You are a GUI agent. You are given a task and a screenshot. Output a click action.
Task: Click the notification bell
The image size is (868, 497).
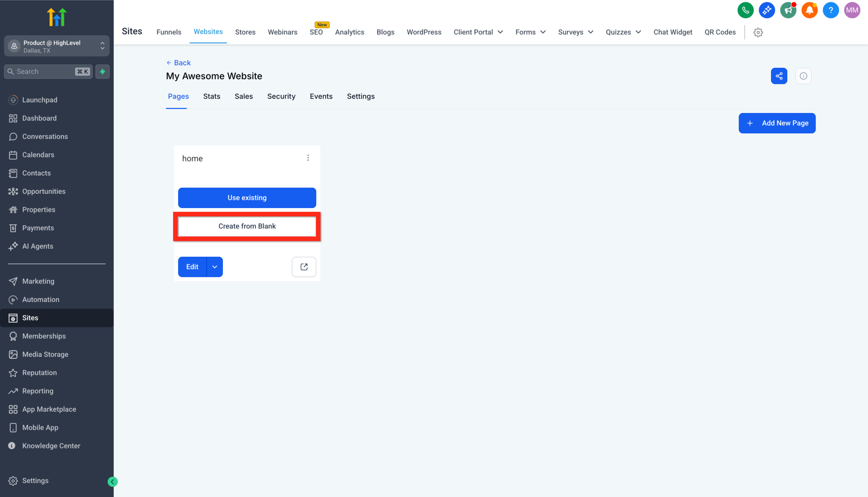pyautogui.click(x=809, y=10)
